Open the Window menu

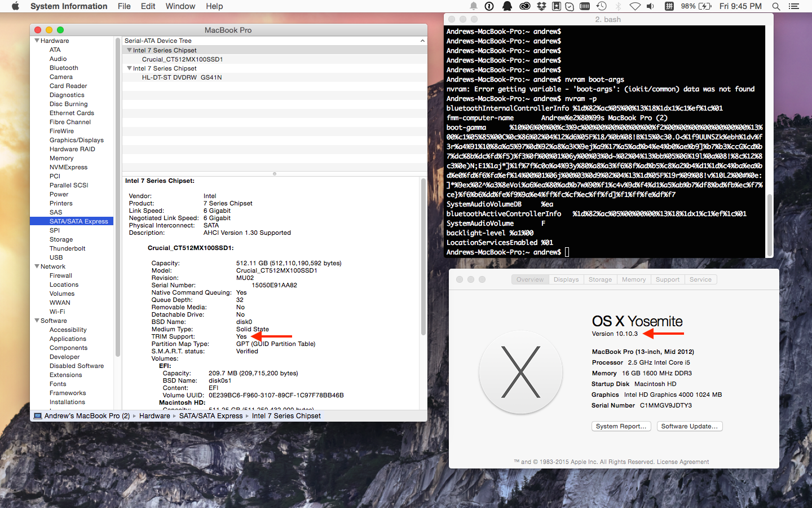(x=180, y=6)
